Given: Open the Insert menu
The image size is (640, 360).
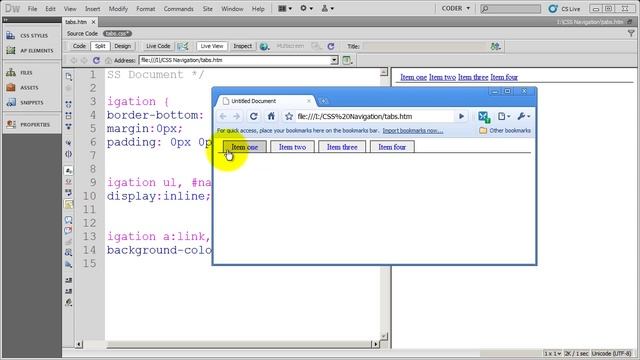Looking at the screenshot, I should pyautogui.click(x=92, y=9).
